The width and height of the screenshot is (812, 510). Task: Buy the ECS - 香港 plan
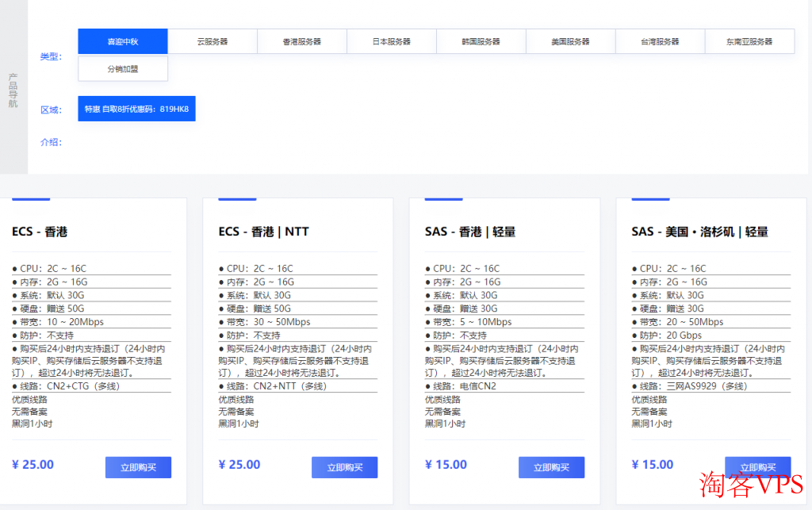(138, 467)
